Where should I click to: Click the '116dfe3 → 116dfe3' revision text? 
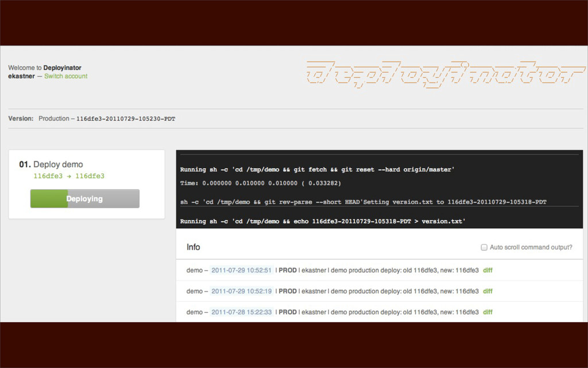tap(69, 176)
